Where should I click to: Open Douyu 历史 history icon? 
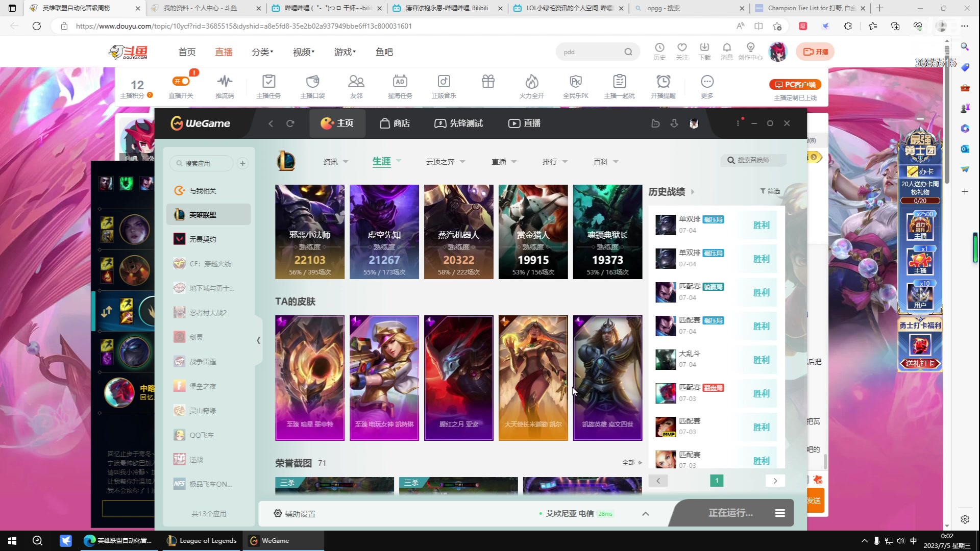tap(659, 51)
